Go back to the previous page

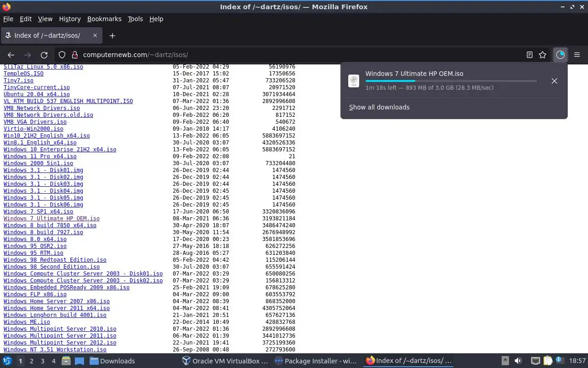11,55
